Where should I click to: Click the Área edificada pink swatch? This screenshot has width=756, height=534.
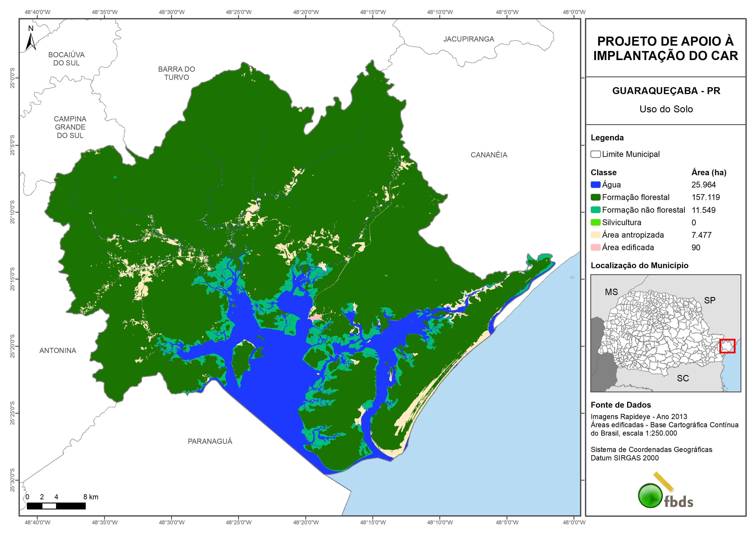[x=595, y=248]
